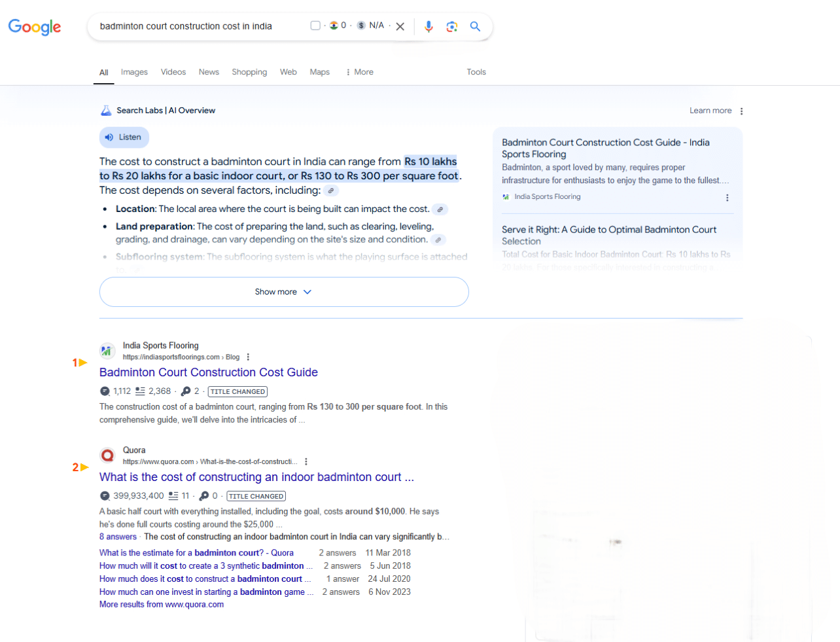Click the 2,368 word count icon

pos(140,391)
